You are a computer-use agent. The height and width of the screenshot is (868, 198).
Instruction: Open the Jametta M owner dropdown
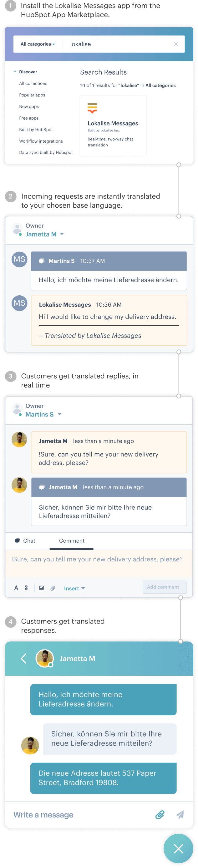pyautogui.click(x=44, y=234)
